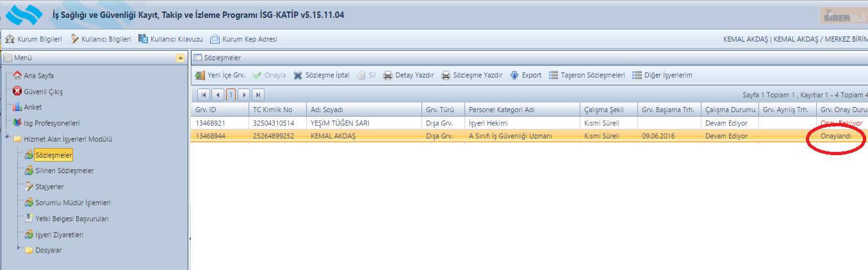Screen dimensions: 868x270
Task: Click the Yeni İçe Grv. toolbar icon
Action: pyautogui.click(x=201, y=75)
